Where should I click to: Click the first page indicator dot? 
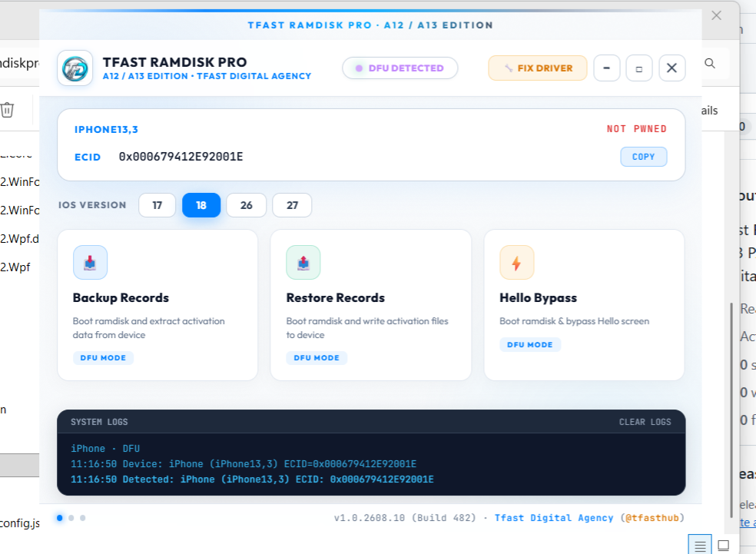60,518
